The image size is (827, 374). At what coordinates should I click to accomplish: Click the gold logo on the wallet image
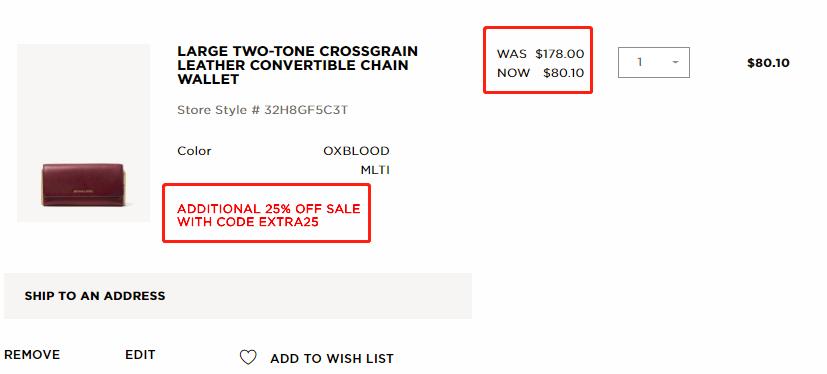click(81, 191)
